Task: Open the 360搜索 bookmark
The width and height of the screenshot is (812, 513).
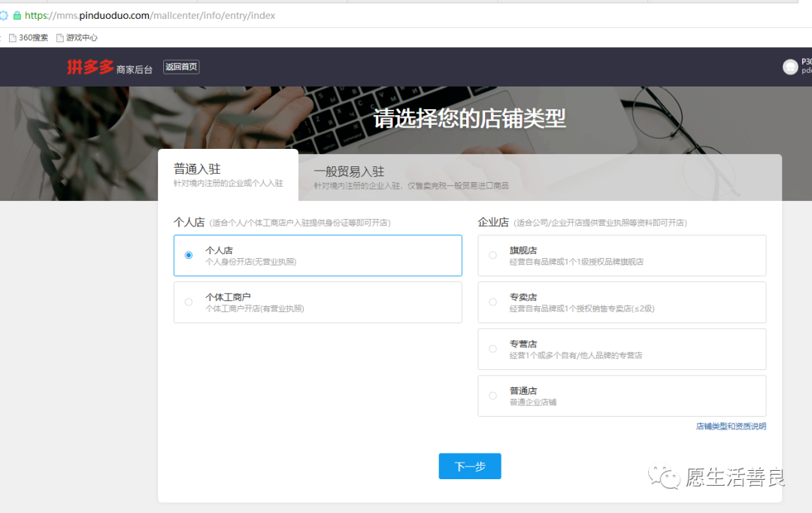Action: 29,38
